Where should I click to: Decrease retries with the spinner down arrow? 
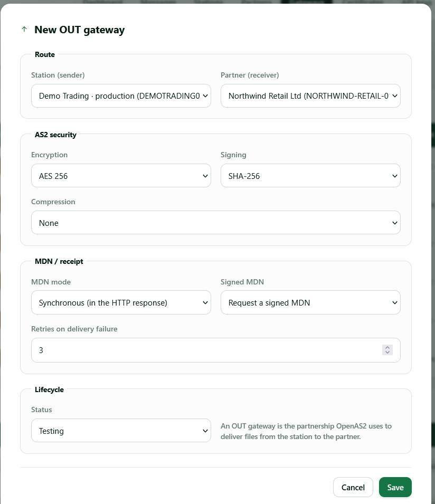point(387,353)
